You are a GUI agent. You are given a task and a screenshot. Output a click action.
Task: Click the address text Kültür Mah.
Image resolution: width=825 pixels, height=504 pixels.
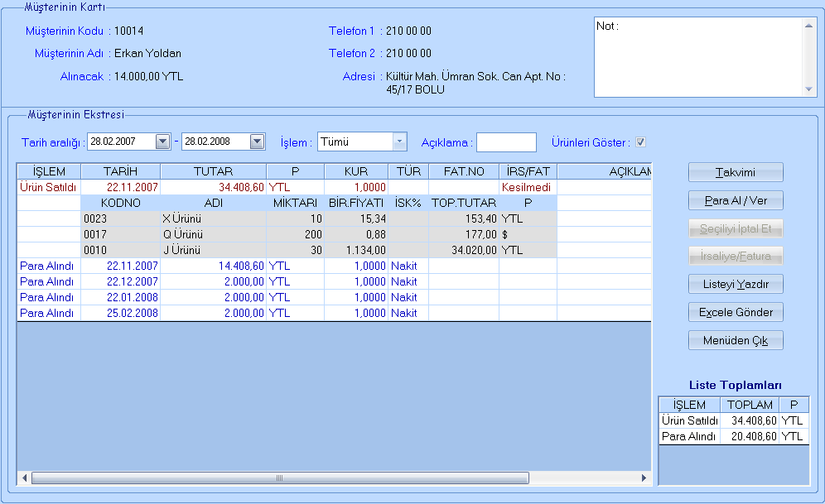tap(412, 76)
